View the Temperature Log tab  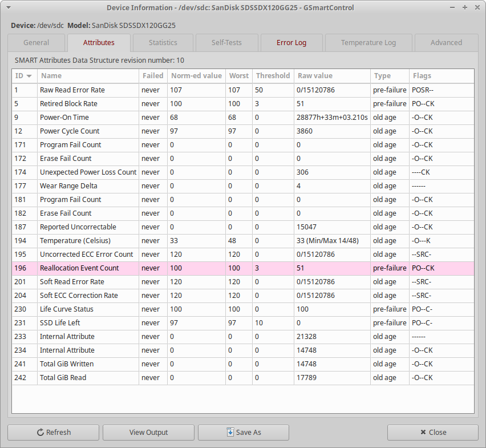point(368,43)
